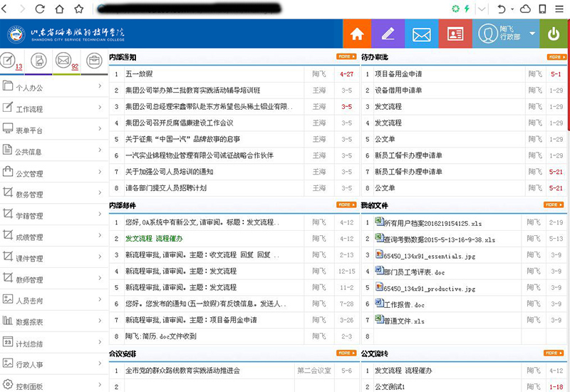Viewport: 570px width, 392px height.
Task: Expand the 工作流程 menu
Action: (x=54, y=108)
